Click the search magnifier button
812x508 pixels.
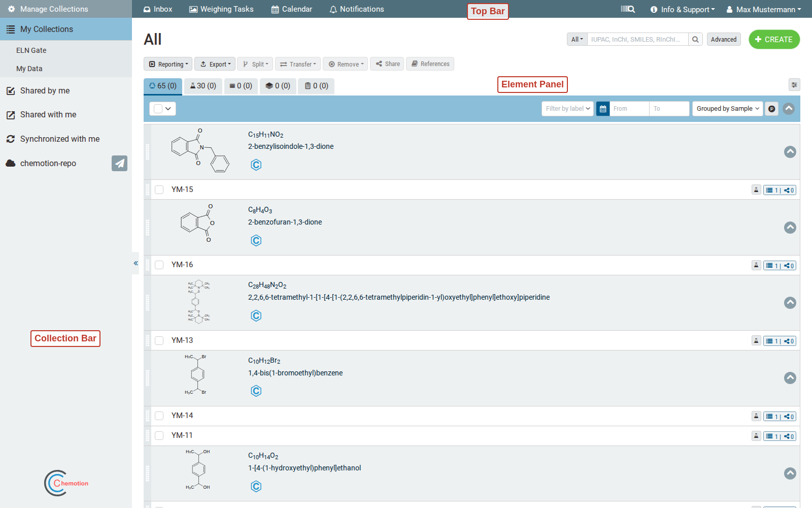point(695,39)
